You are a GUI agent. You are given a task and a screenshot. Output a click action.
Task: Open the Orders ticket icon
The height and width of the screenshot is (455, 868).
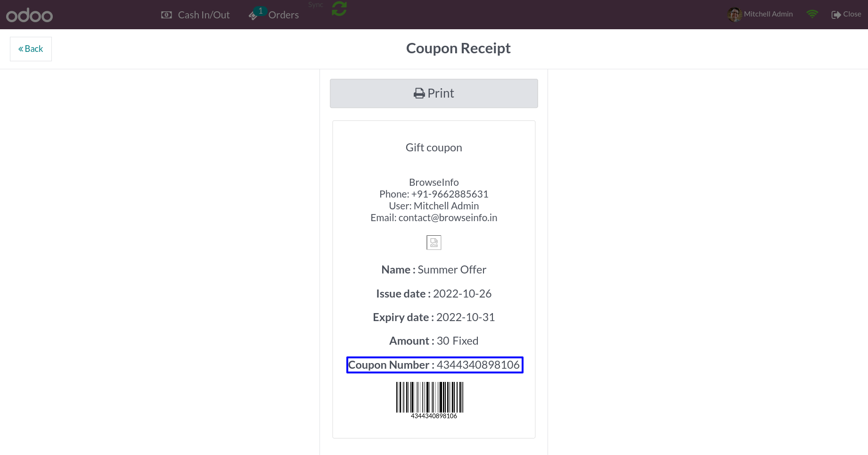(x=253, y=16)
